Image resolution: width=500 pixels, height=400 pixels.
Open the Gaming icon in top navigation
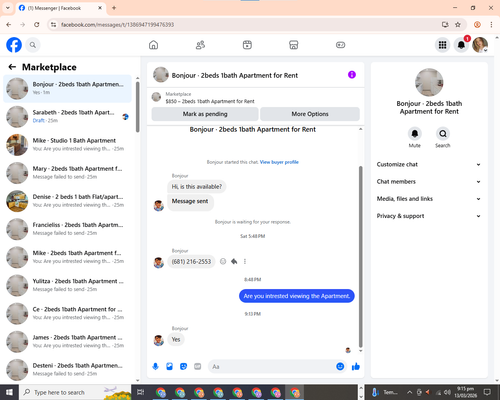(x=340, y=45)
